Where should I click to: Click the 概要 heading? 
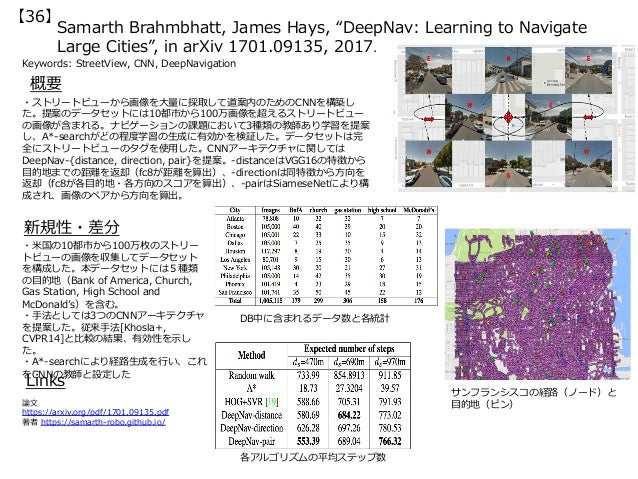click(46, 83)
